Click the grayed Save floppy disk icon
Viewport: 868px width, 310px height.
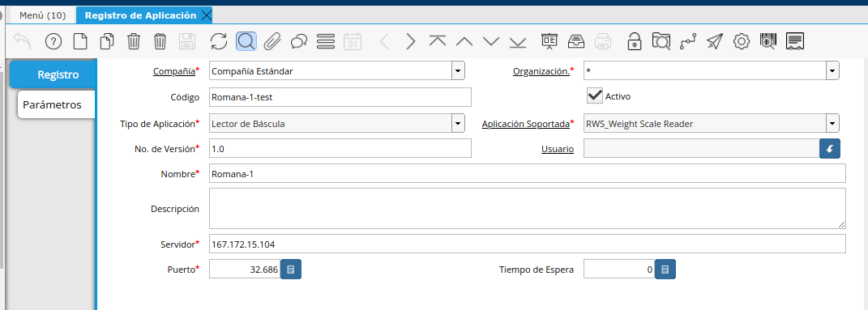tap(187, 41)
